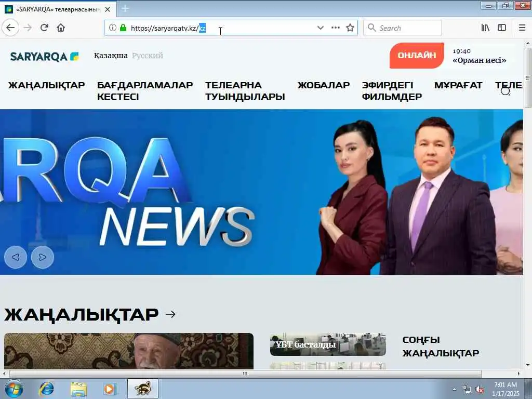Switch site language to Русский
532x399 pixels.
(x=148, y=56)
